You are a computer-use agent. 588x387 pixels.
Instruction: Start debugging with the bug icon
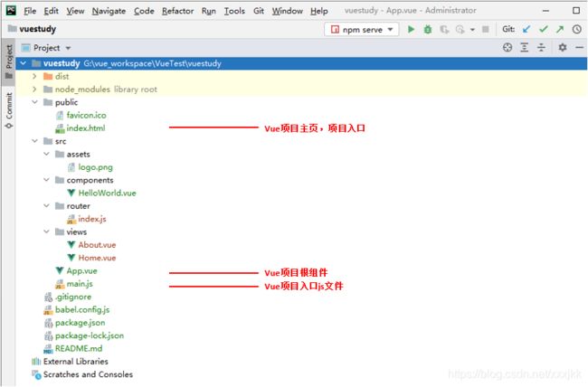click(428, 29)
